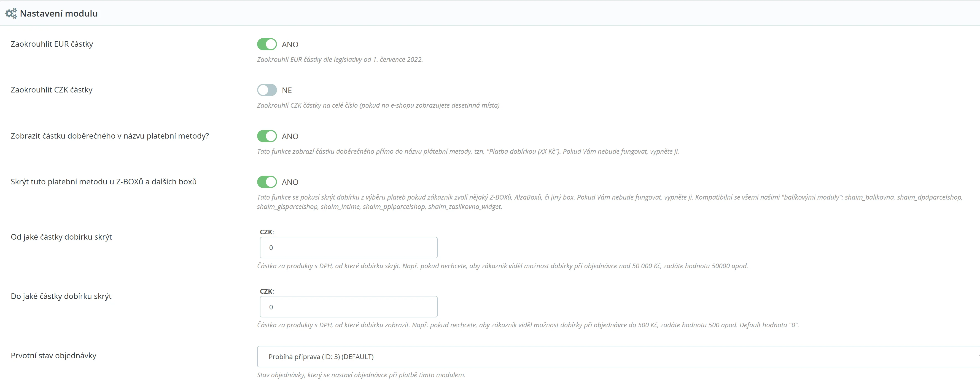Click the Do jaké částky dobírku skrýt label

click(61, 296)
